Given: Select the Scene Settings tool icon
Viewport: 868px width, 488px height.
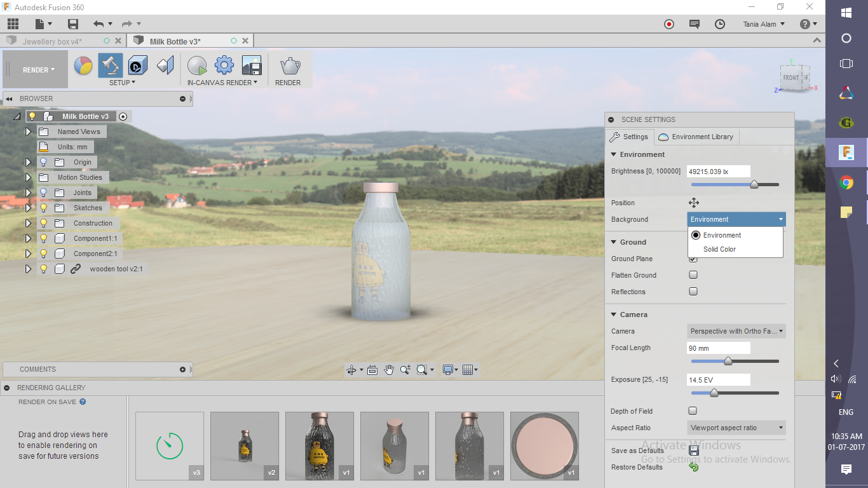Looking at the screenshot, I should point(111,65).
